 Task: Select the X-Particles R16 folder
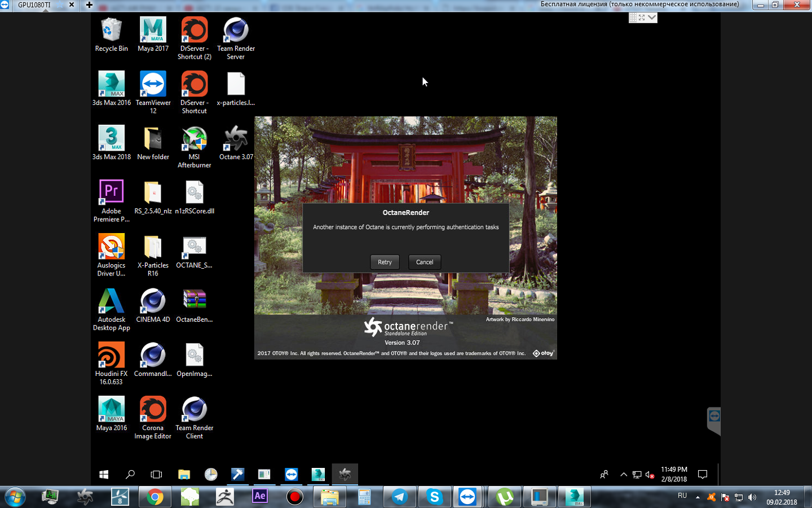tap(153, 255)
